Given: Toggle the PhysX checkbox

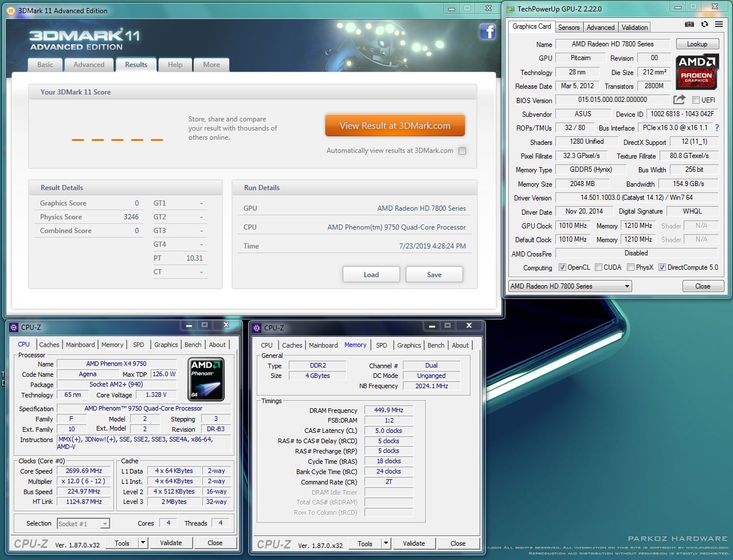Looking at the screenshot, I should (630, 267).
